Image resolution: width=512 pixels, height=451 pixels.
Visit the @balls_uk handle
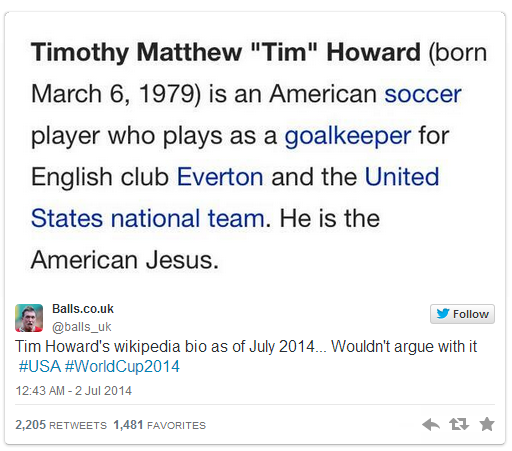[82, 327]
